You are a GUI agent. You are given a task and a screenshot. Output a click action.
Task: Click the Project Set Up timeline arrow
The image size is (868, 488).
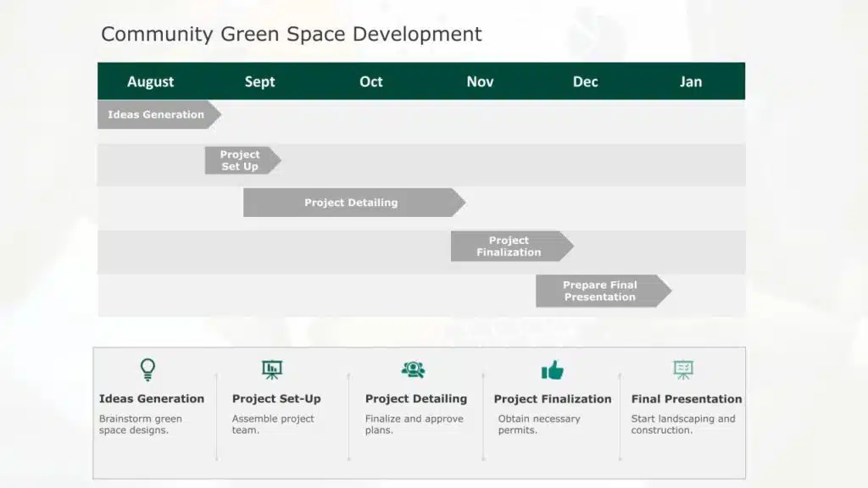[x=241, y=160]
